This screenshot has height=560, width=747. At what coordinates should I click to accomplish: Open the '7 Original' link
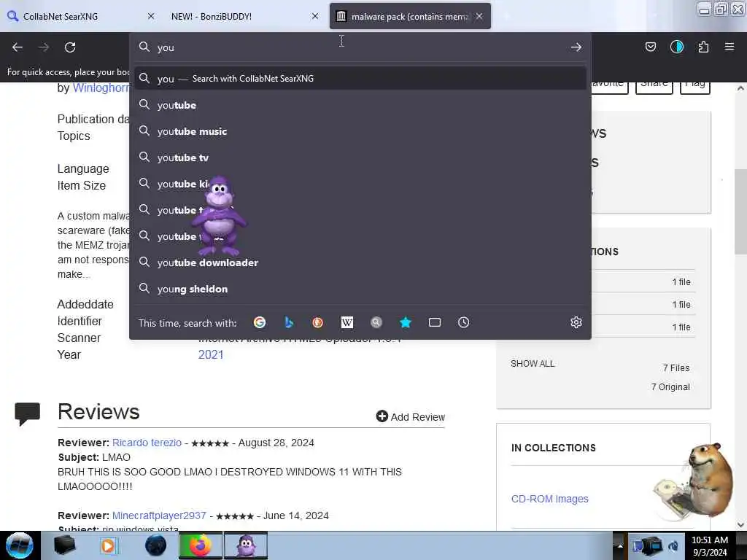(670, 386)
